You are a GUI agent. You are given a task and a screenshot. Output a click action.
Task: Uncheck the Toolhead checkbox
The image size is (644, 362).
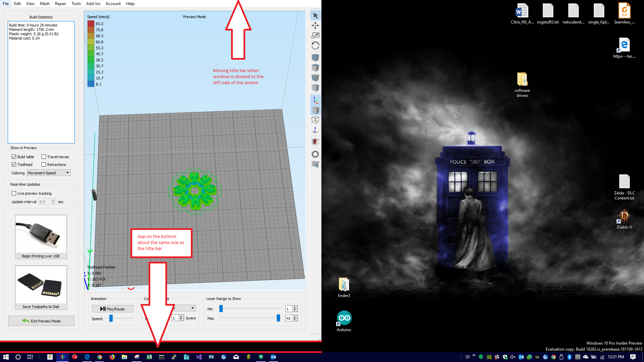click(14, 165)
